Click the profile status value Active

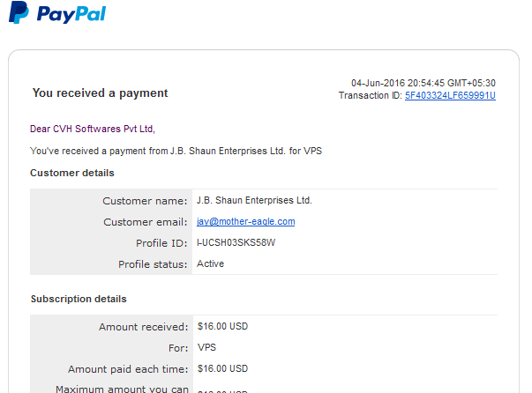(x=210, y=263)
